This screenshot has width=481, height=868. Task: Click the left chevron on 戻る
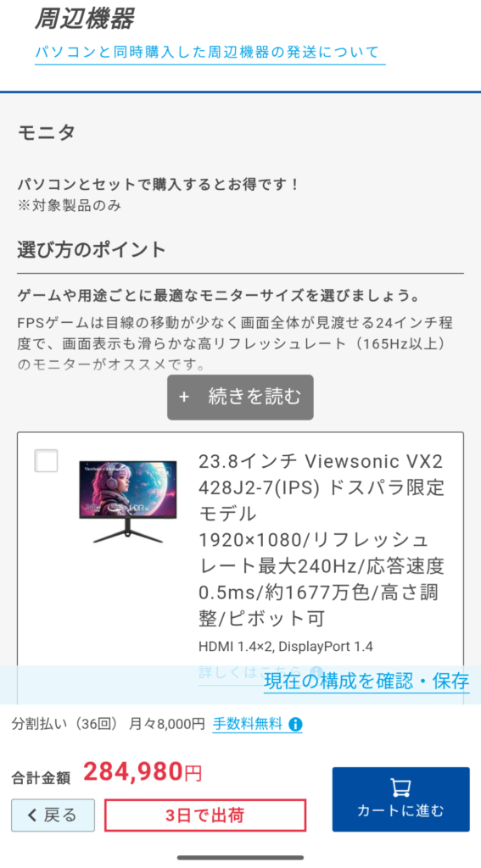[32, 815]
